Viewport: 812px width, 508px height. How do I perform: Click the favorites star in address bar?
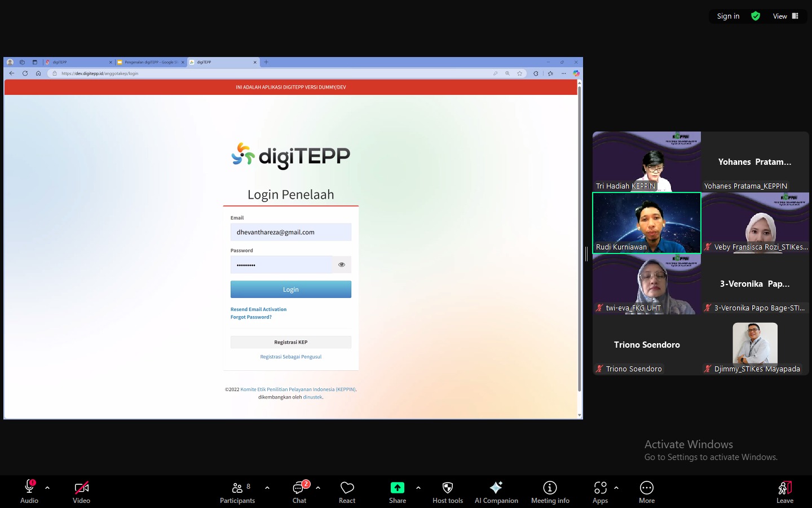[x=519, y=73]
